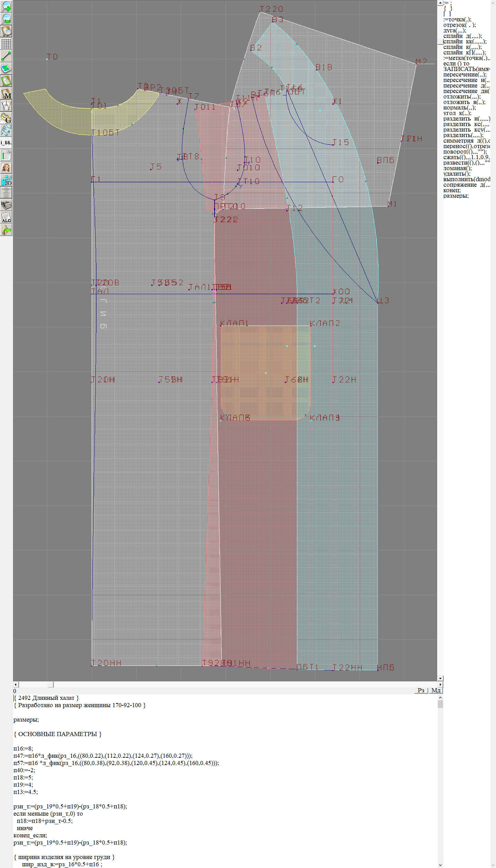Click the code editor scroll up arrow
The height and width of the screenshot is (868, 496).
pyautogui.click(x=440, y=697)
